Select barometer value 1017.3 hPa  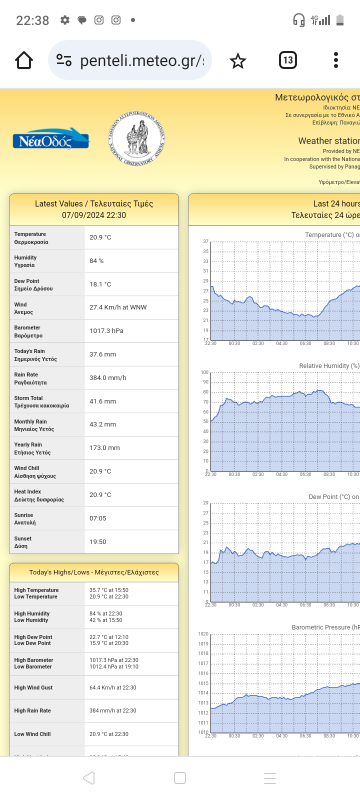coord(107,331)
